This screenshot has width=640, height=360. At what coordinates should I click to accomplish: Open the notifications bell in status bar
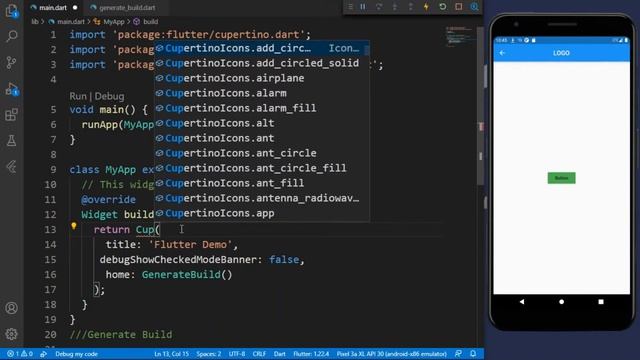pyautogui.click(x=473, y=353)
